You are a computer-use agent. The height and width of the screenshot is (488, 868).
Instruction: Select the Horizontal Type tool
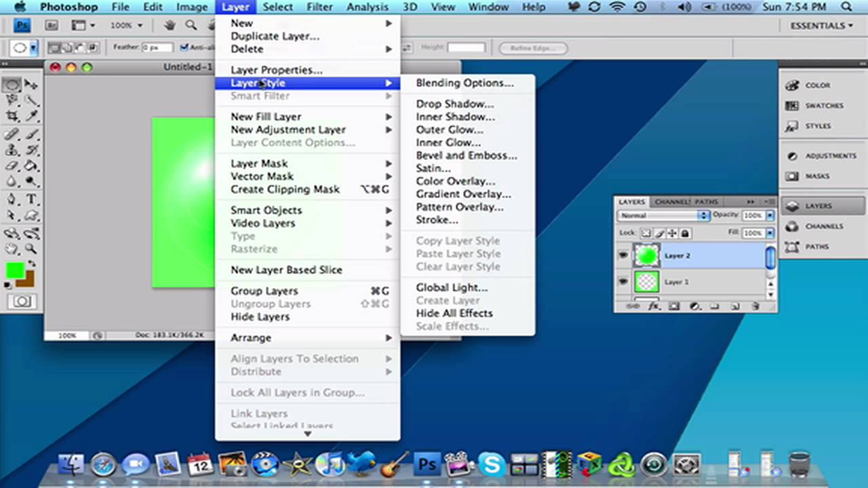click(31, 199)
